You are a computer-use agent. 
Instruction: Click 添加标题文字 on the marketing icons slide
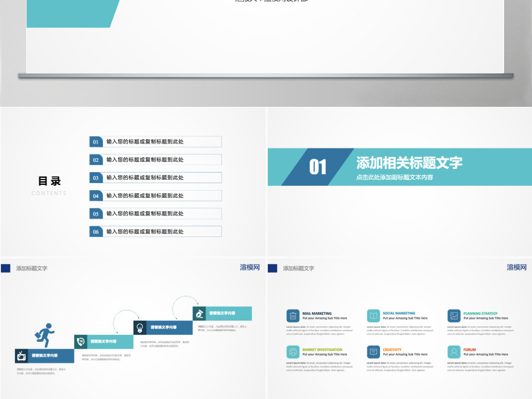[x=299, y=268]
